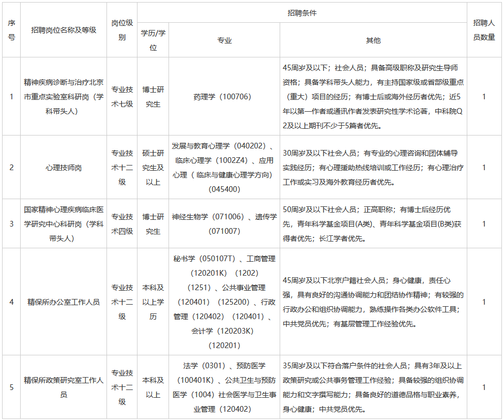Click the 心理技师岗 position name cell

[64, 168]
